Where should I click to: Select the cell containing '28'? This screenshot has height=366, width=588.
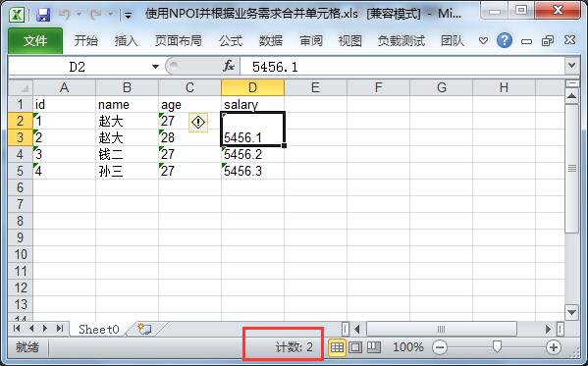189,137
